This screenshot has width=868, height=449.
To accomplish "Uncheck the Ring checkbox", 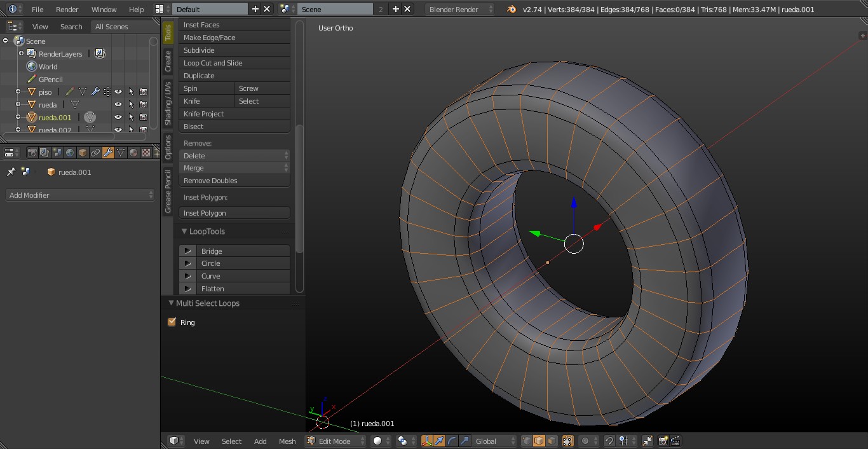I will (172, 322).
